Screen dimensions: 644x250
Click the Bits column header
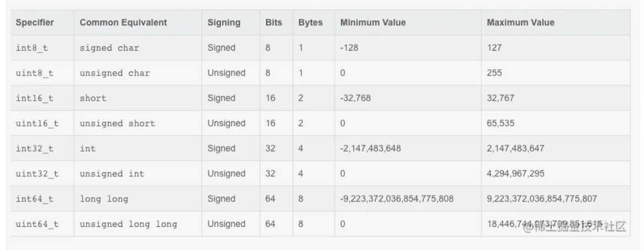pyautogui.click(x=273, y=23)
